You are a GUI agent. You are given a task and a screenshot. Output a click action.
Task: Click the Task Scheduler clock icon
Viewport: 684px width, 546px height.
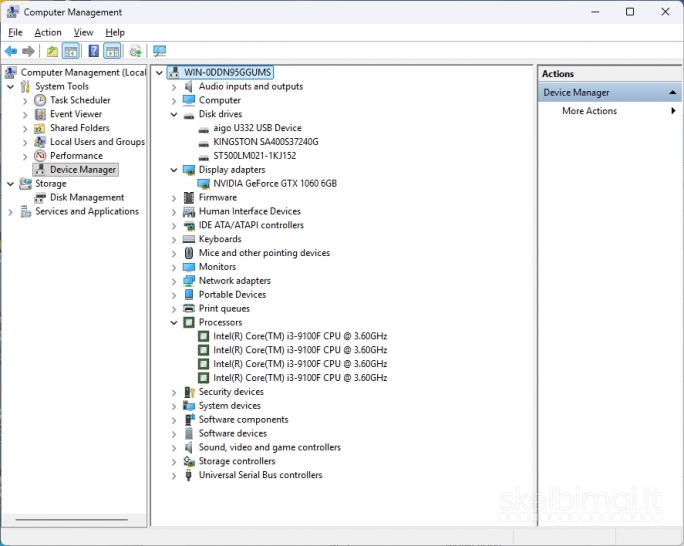pos(40,100)
